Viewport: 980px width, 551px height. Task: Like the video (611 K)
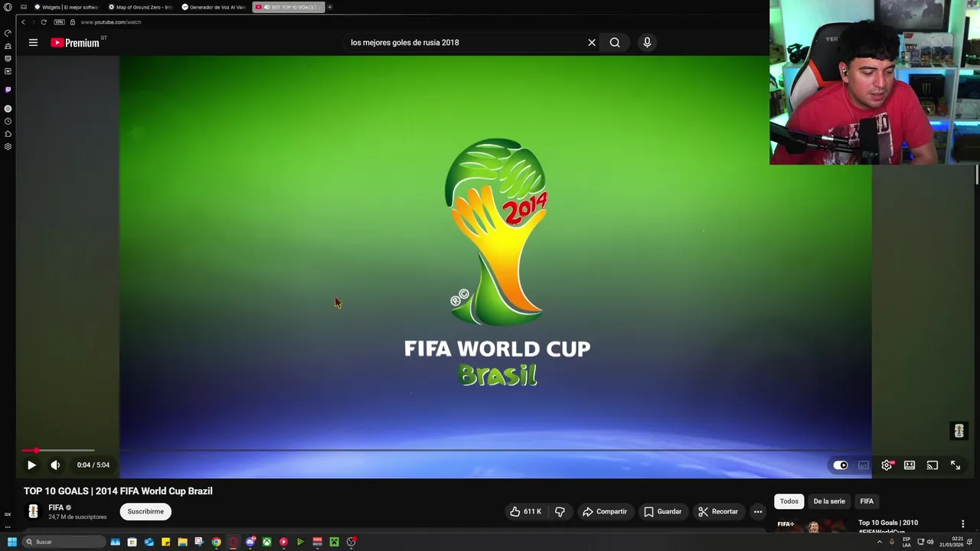tap(526, 511)
